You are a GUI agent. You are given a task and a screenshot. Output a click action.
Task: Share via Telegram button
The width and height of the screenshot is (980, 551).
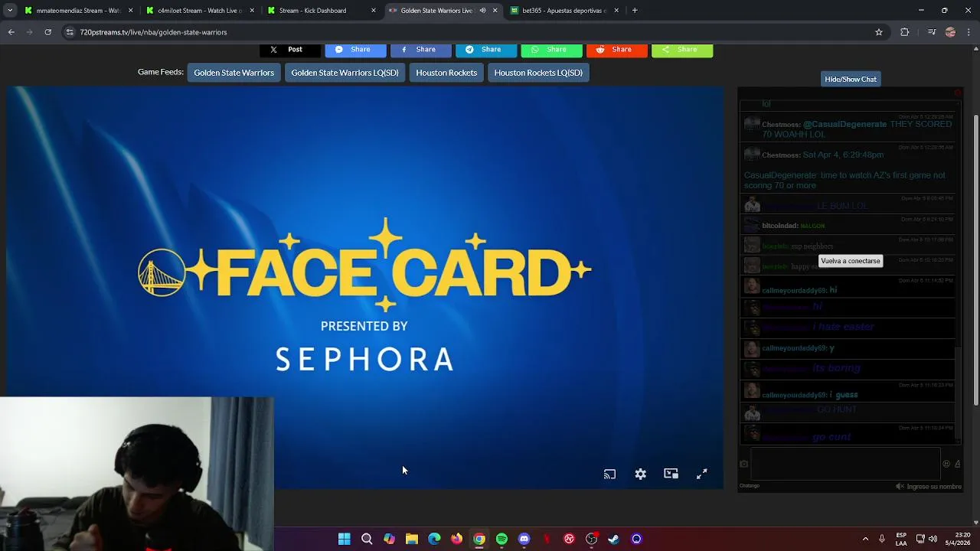tap(486, 50)
